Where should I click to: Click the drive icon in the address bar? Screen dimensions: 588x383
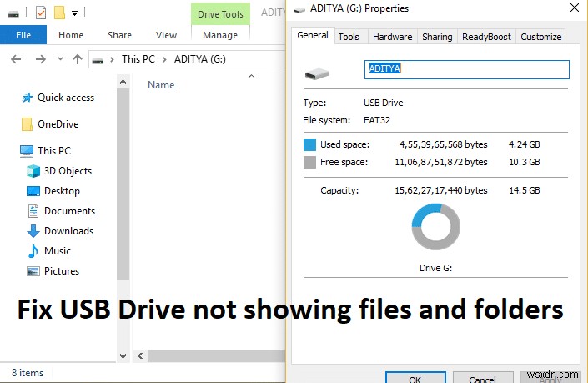[98, 59]
